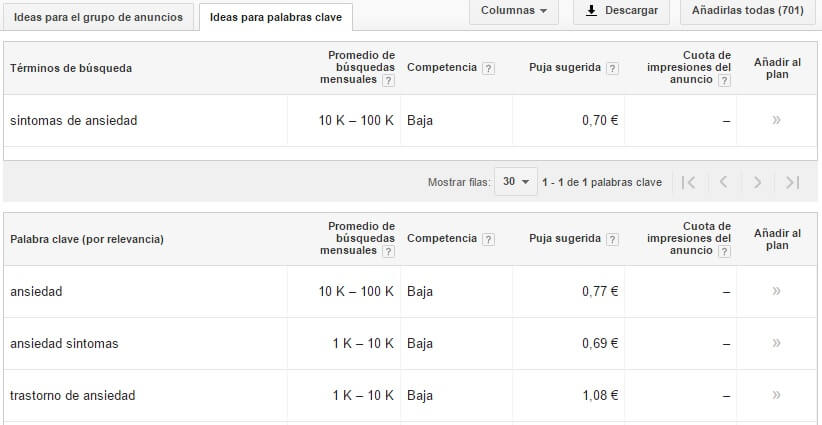Open the Columnas dropdown
Screen dimensions: 822x425
pyautogui.click(x=513, y=11)
